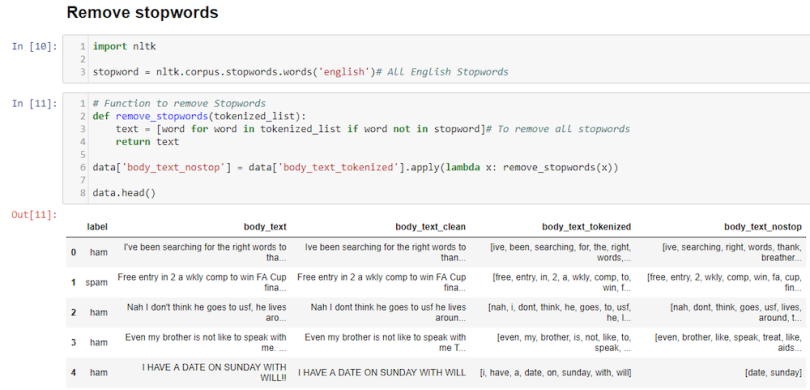Viewport: 810px width, 390px height.
Task: Click the 'body_text_nostop' column header
Action: tap(763, 226)
